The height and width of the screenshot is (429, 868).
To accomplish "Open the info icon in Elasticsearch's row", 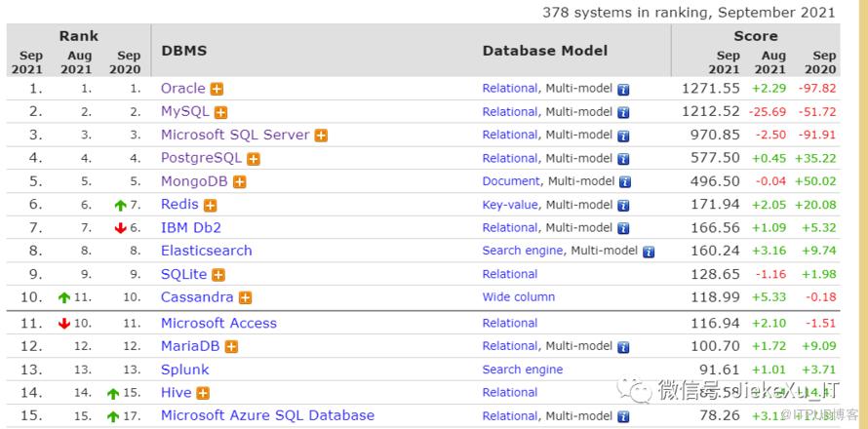I will pos(649,252).
